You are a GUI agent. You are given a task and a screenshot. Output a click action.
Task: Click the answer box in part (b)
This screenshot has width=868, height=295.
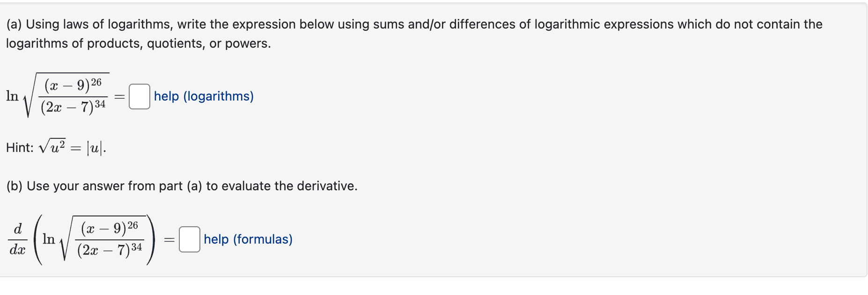click(x=189, y=240)
